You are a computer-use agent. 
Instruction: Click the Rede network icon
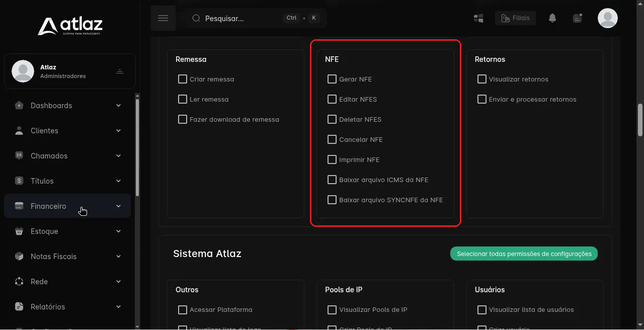coord(19,281)
